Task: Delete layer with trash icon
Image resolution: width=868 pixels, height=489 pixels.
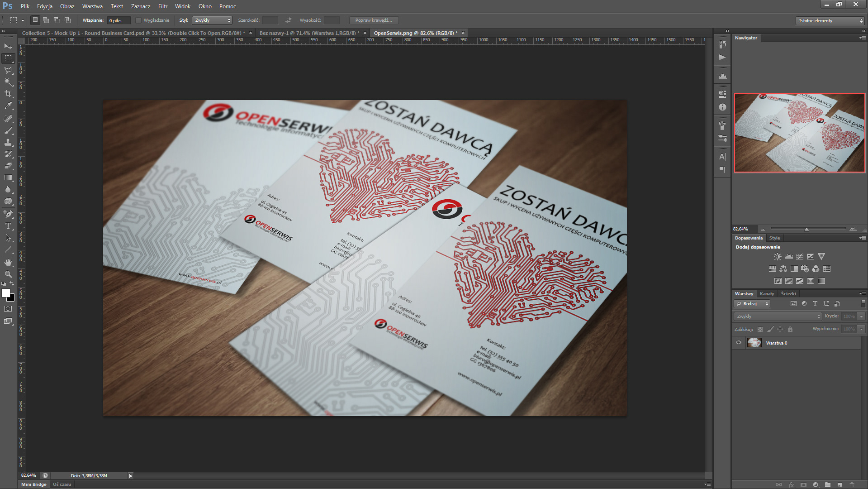Action: coord(852,484)
